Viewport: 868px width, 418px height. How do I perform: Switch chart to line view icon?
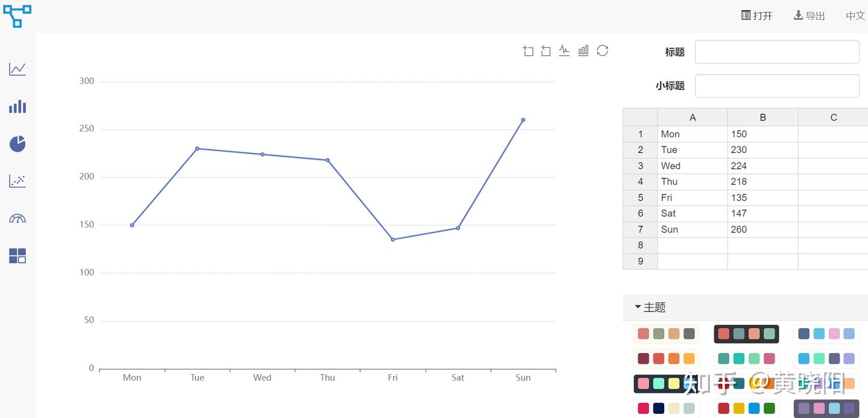564,51
